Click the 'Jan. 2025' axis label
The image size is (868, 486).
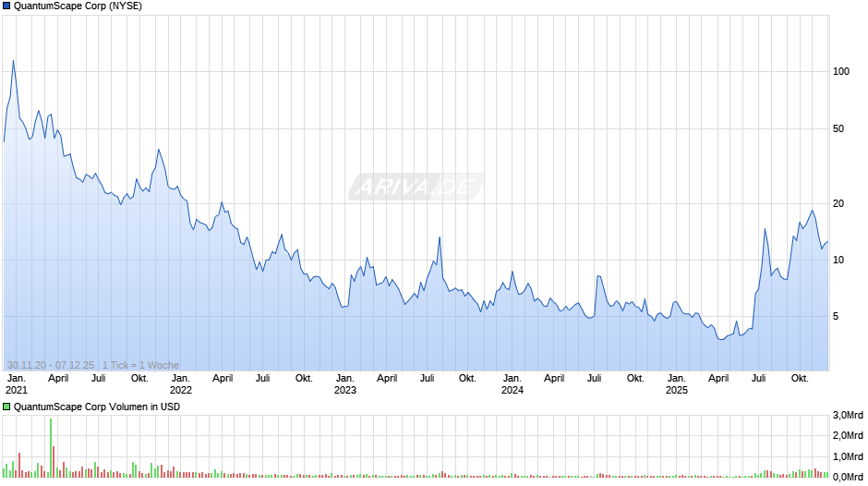coord(677,384)
